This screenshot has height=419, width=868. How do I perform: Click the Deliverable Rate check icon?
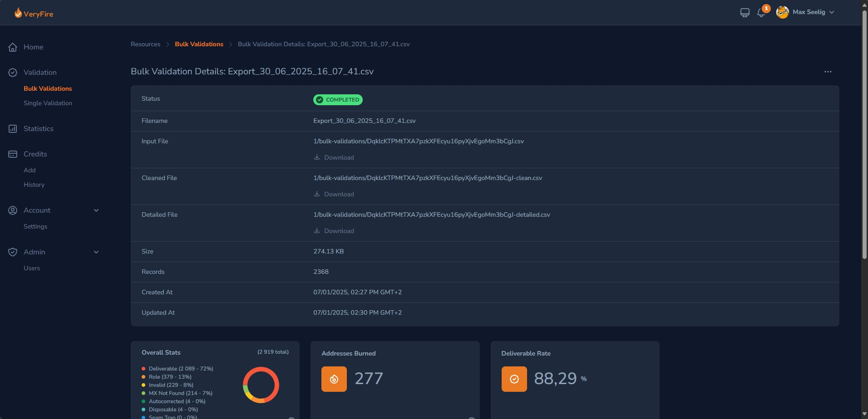514,379
